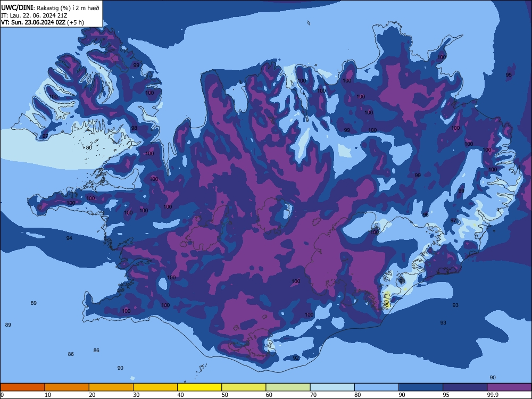Click the 'Rakastig (%) í 2 m hæð' label
Screen dimensions: 532x399
click(x=68, y=8)
